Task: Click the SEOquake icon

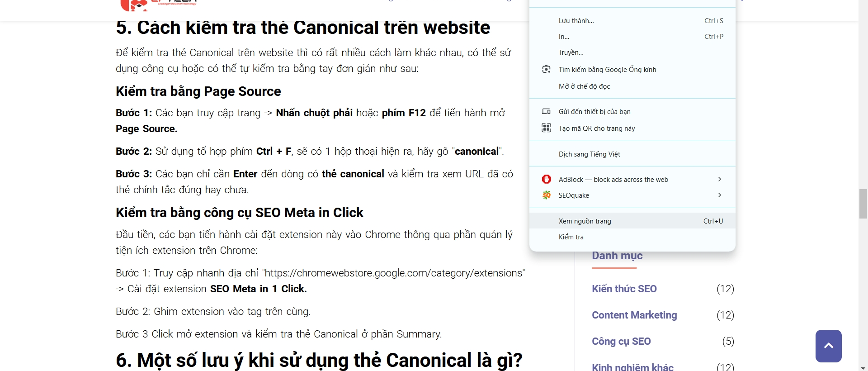Action: [546, 195]
